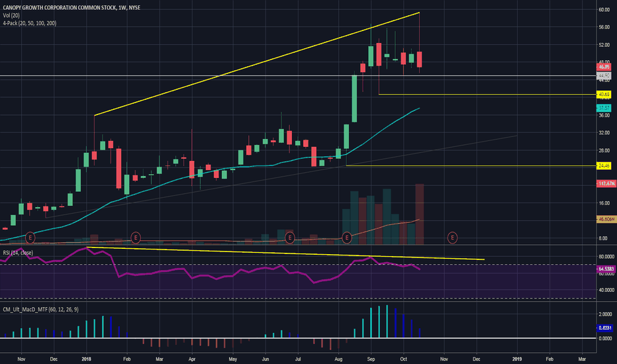Click the earnings E marker below November 2017 candles
Image resolution: width=617 pixels, height=364 pixels.
(x=30, y=238)
